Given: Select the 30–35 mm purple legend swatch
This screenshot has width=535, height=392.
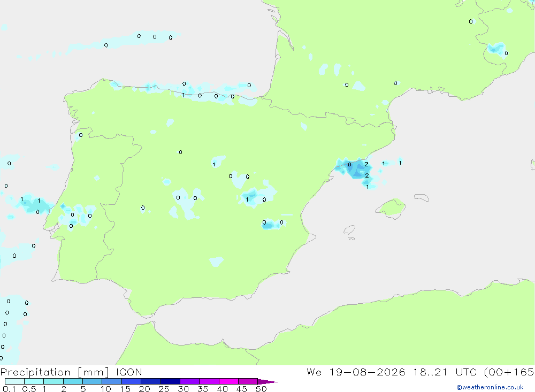Looking at the screenshot, I should click(190, 381).
